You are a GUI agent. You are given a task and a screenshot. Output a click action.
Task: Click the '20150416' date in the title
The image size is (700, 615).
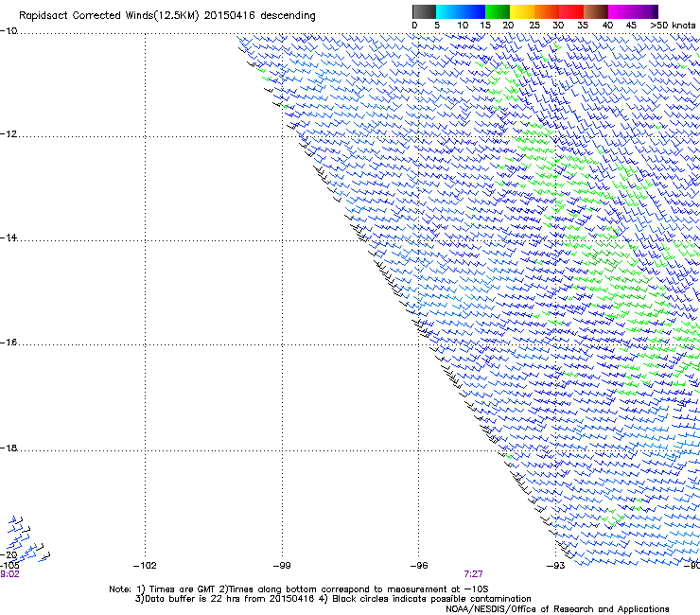pos(229,16)
